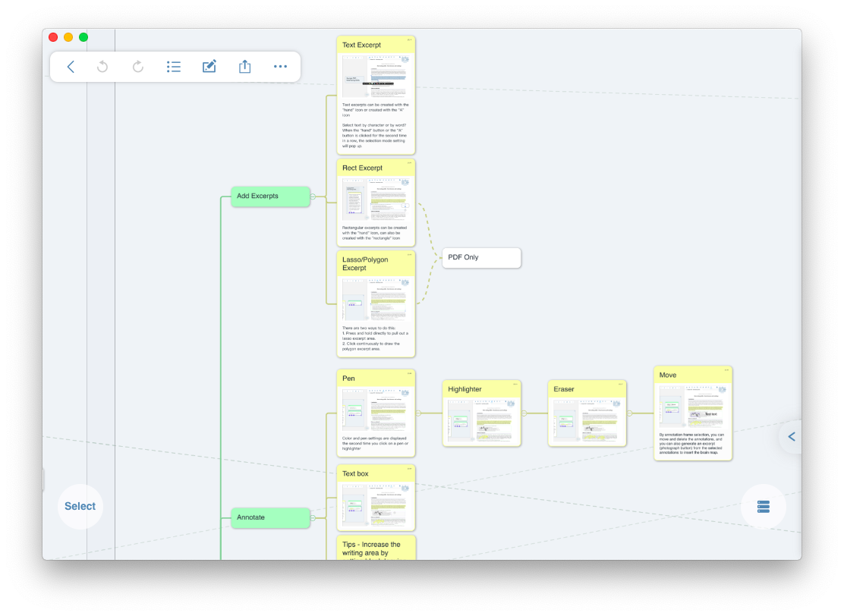Open the Text box card corner menu
This screenshot has width=844, height=616.
pos(409,468)
